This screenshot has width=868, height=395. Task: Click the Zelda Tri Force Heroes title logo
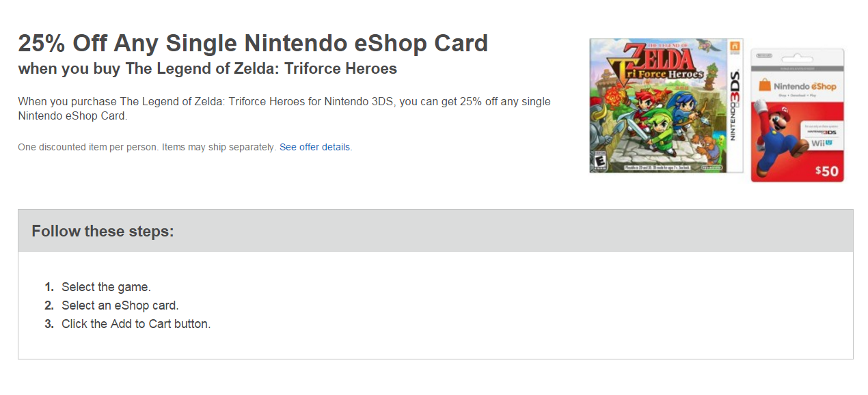[x=656, y=63]
